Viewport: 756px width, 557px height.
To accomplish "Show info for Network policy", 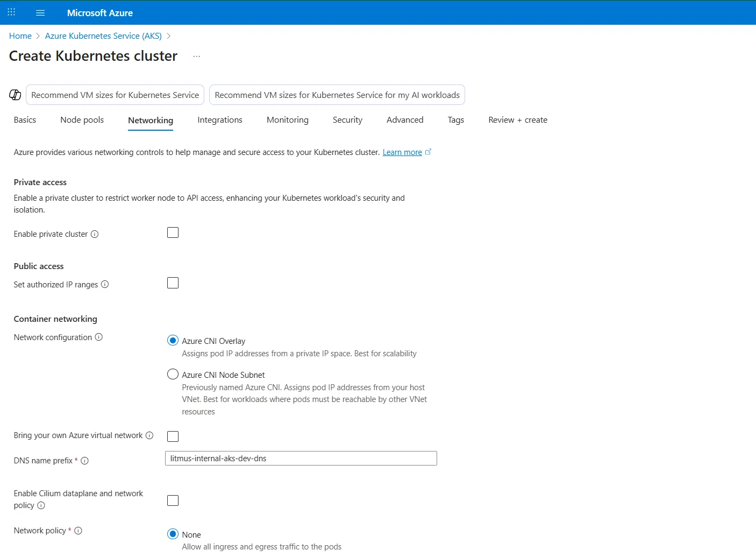I will 79,531.
